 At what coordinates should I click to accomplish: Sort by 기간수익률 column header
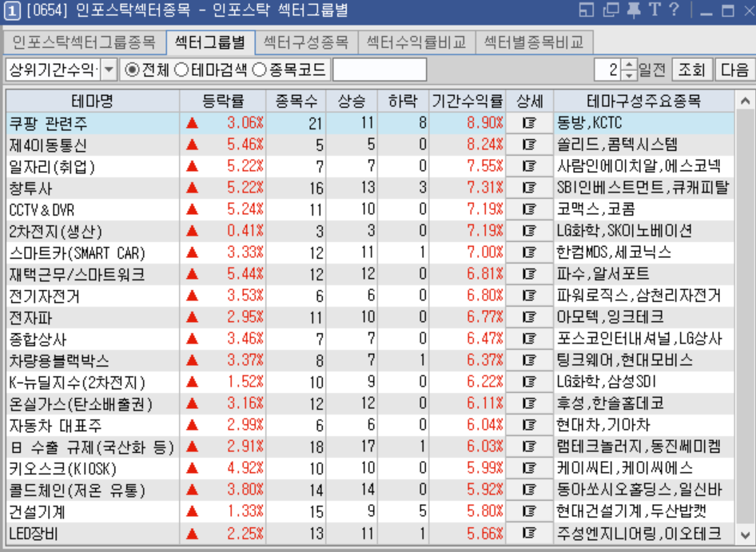pyautogui.click(x=468, y=101)
